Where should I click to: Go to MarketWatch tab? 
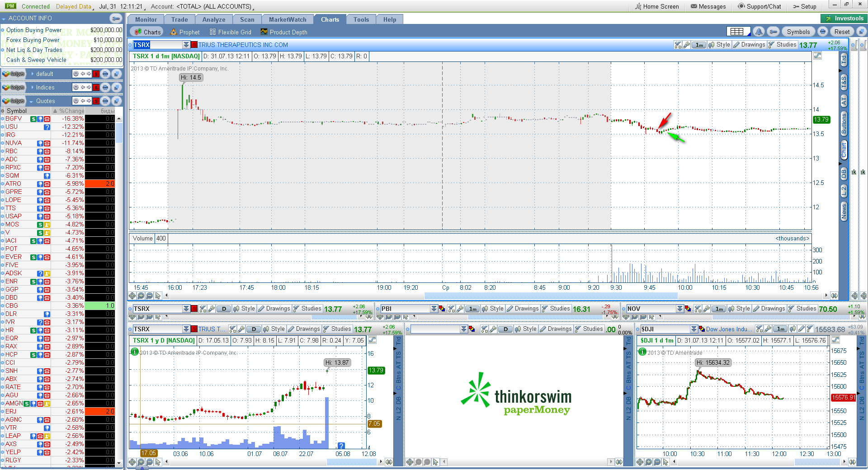[288, 19]
